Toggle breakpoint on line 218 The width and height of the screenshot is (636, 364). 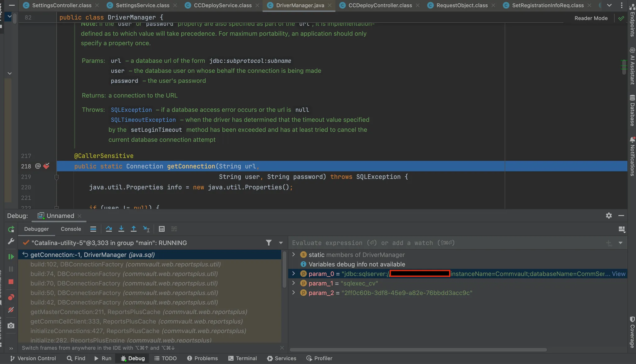(46, 166)
